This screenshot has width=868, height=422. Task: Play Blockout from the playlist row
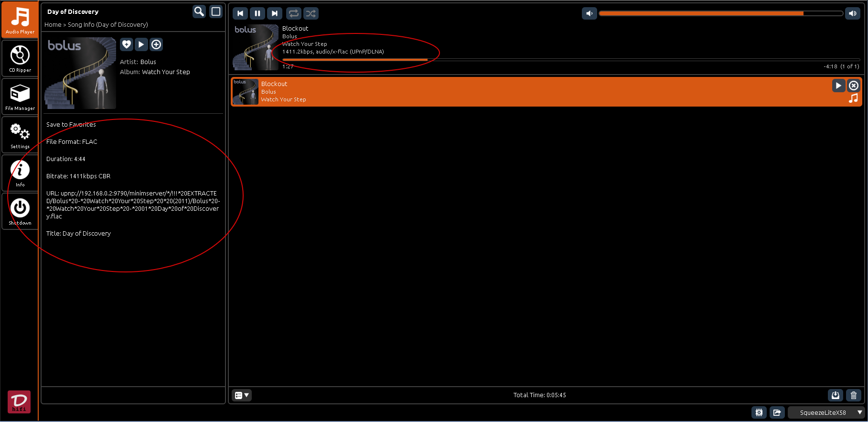point(838,86)
